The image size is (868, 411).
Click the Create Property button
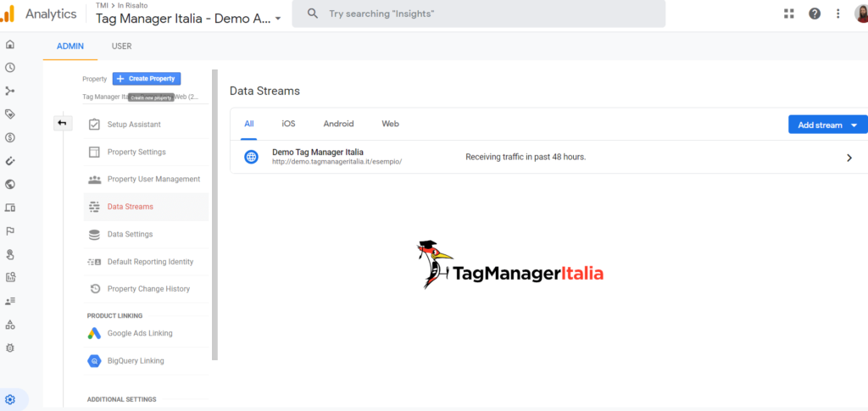[147, 79]
